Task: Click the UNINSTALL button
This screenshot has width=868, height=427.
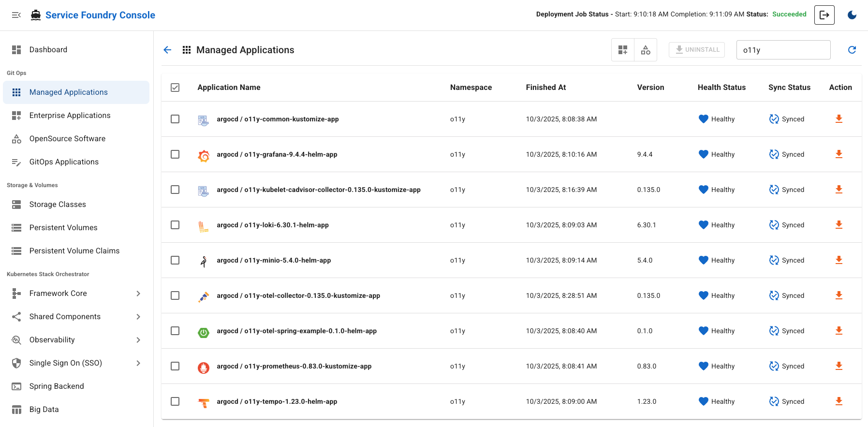Action: tap(697, 50)
